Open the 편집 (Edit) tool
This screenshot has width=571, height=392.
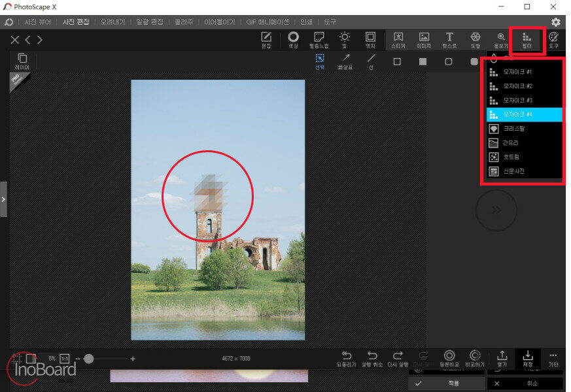[266, 40]
